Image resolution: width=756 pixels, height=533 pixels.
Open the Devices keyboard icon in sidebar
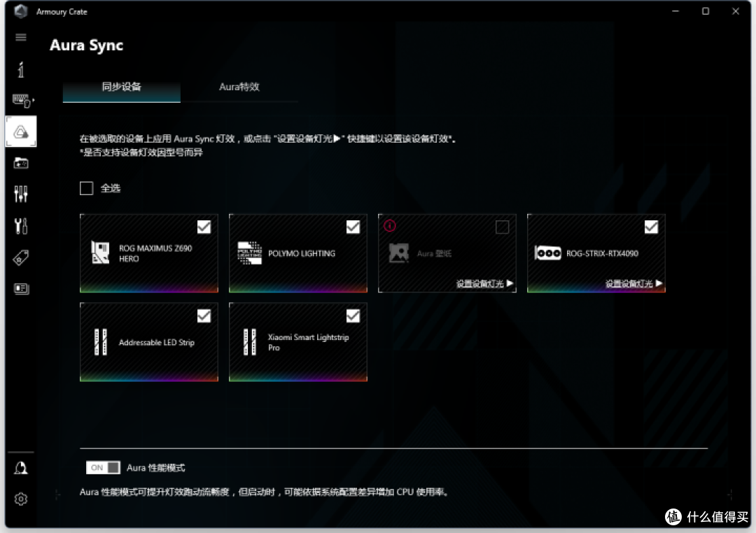click(x=22, y=101)
